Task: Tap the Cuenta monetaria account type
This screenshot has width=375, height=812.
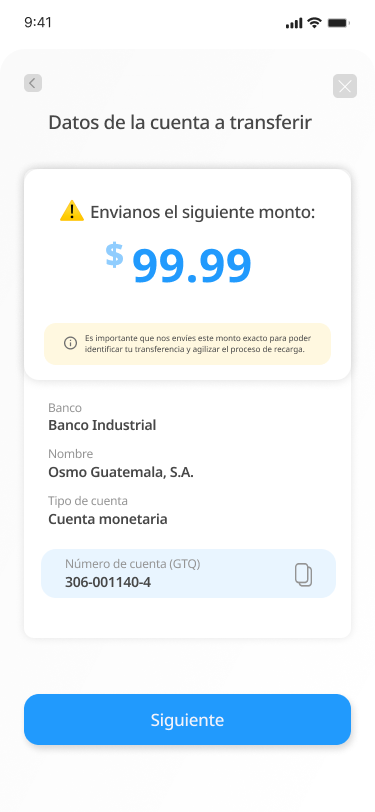Action: click(x=108, y=519)
